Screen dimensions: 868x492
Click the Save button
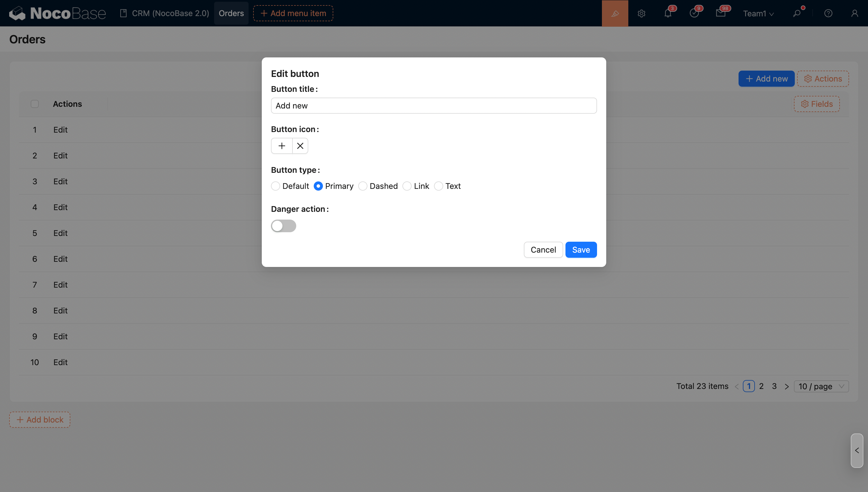pos(581,250)
